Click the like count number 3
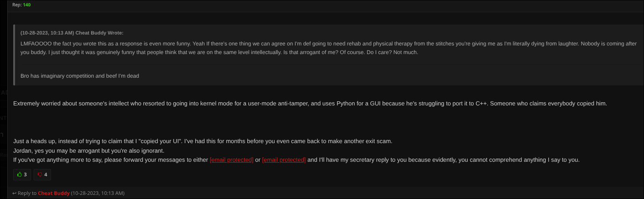 tap(25, 174)
